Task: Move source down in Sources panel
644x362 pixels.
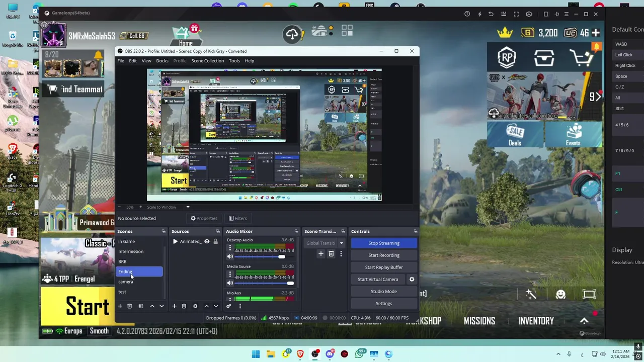Action: 216,306
